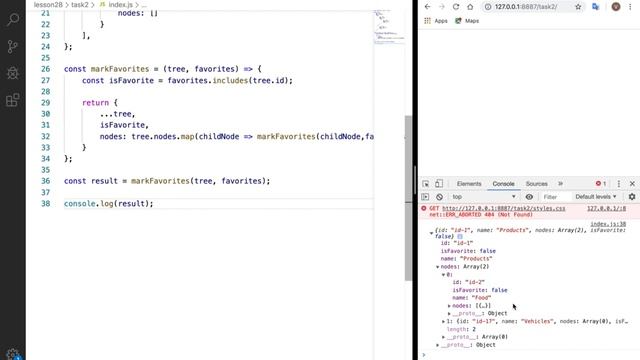Click the 'index.js' breadcrumb
The image size is (640, 360).
coord(120,5)
